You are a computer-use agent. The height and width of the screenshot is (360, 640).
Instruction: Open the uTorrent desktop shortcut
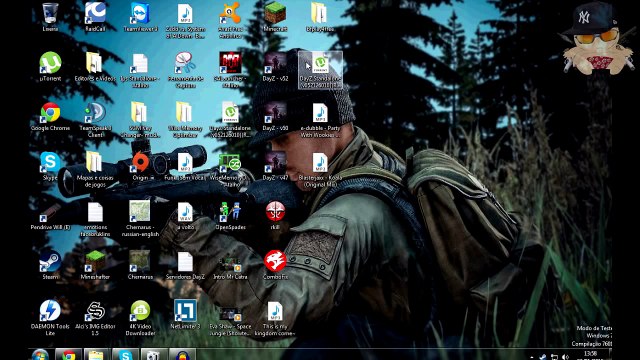pos(50,67)
